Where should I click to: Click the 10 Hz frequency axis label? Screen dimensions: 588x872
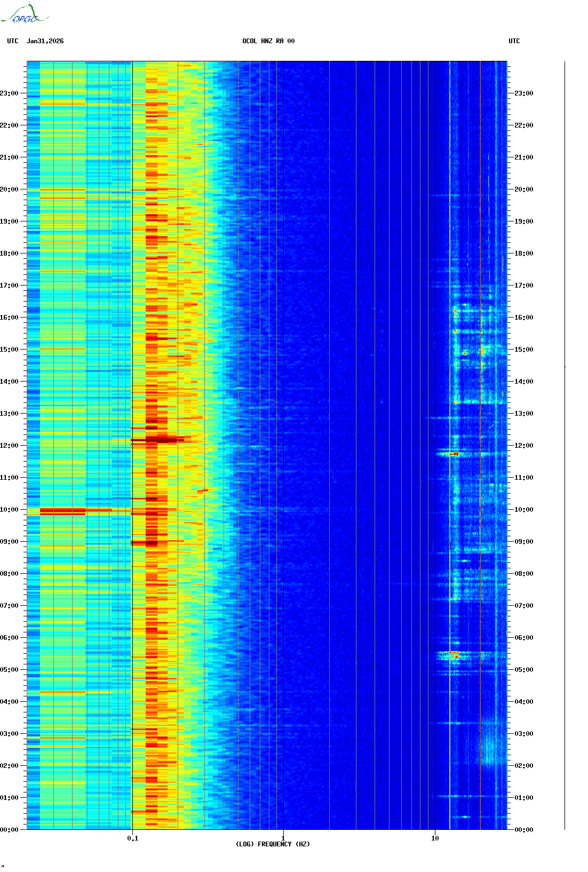click(435, 838)
